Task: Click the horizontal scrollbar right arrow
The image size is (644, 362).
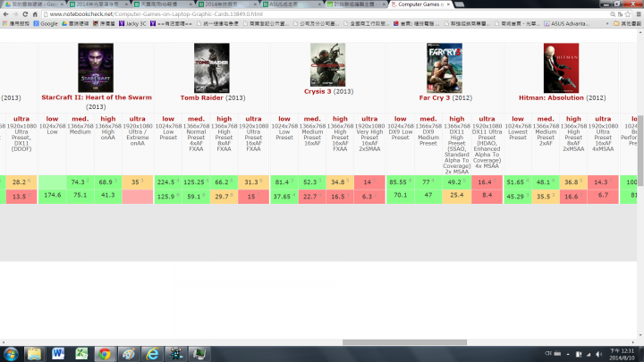Action: click(x=634, y=342)
